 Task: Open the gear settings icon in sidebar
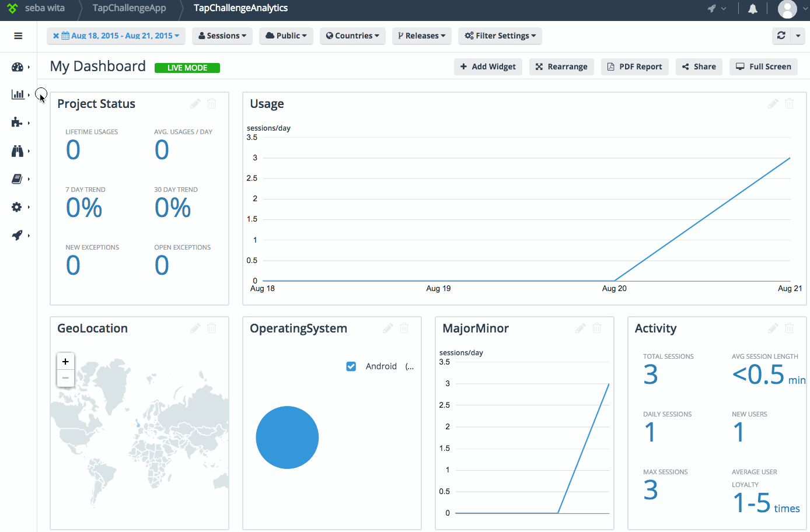pyautogui.click(x=18, y=206)
